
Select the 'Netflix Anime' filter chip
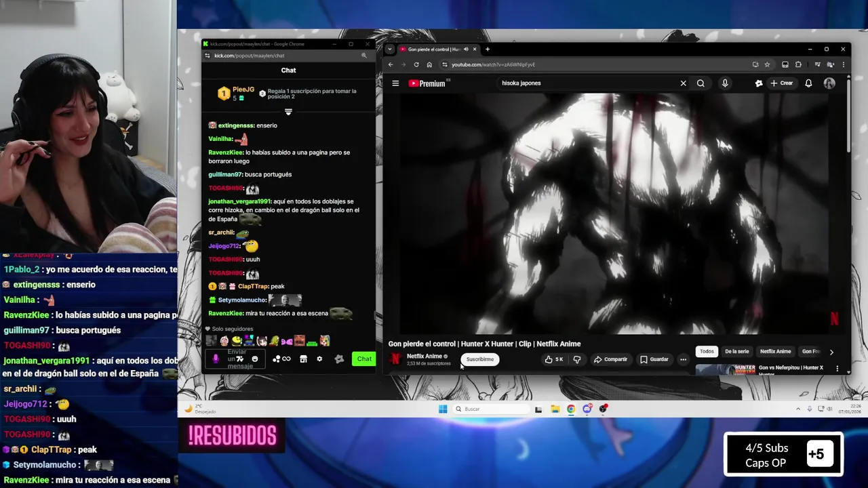775,352
